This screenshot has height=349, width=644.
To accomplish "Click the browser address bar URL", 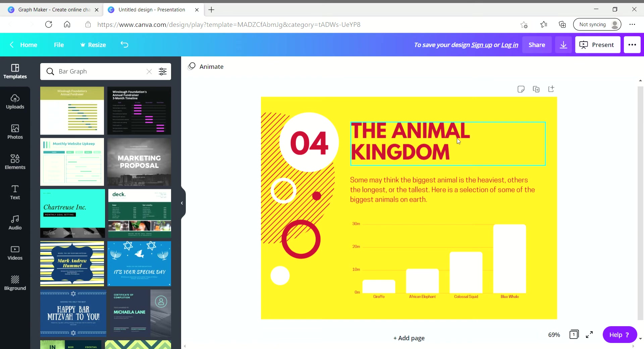I will (229, 24).
